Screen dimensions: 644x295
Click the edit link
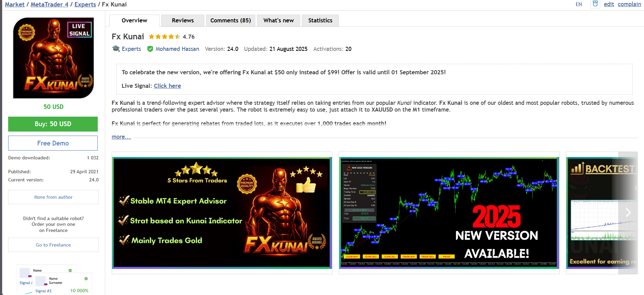click(x=609, y=4)
